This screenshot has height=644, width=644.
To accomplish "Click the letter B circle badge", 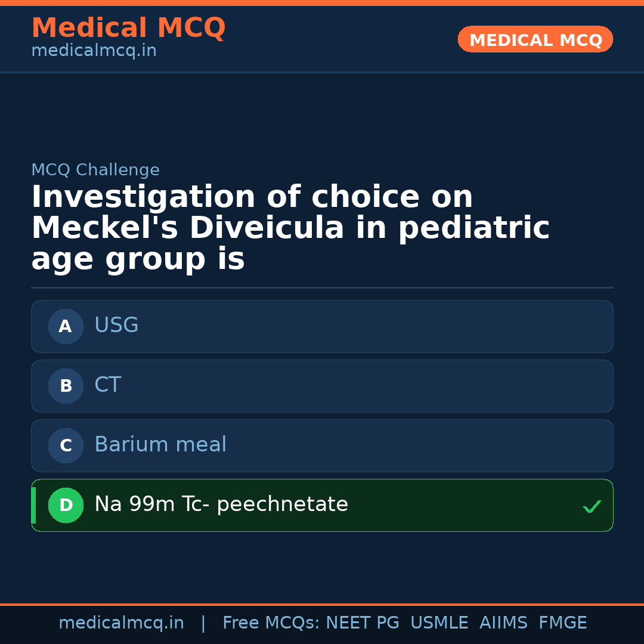I will pyautogui.click(x=66, y=386).
